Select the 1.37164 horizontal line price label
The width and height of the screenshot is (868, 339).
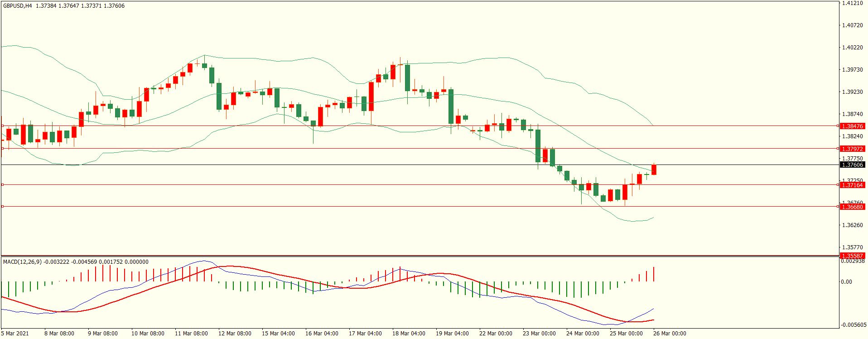[x=852, y=185]
